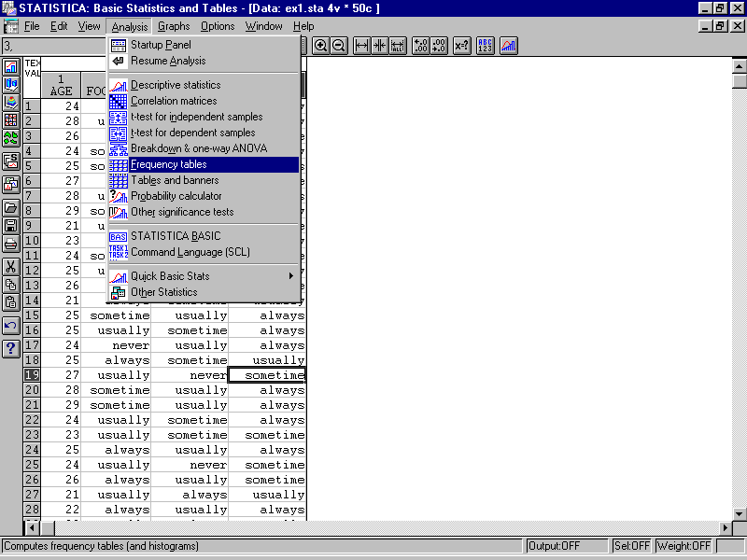Click the floppy disk save icon

10,225
